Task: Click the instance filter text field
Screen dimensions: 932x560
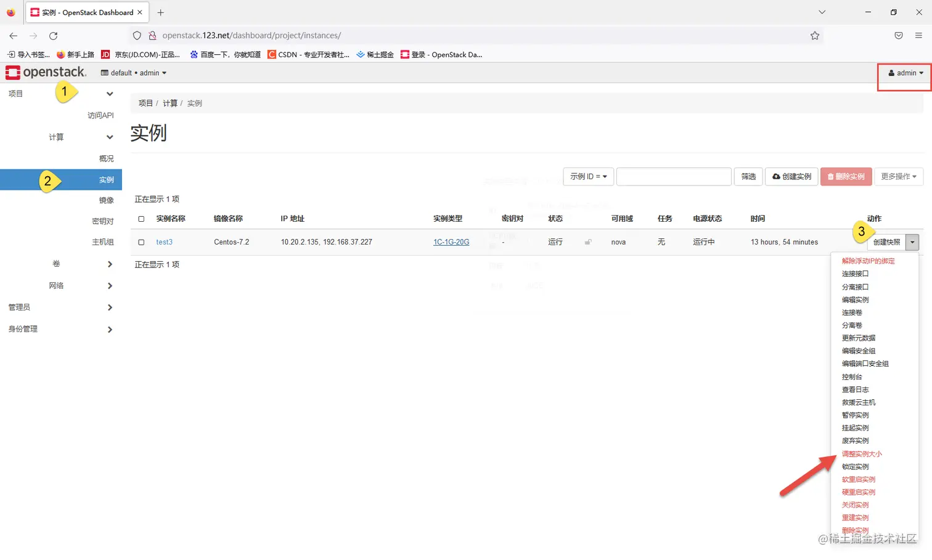Action: point(674,177)
